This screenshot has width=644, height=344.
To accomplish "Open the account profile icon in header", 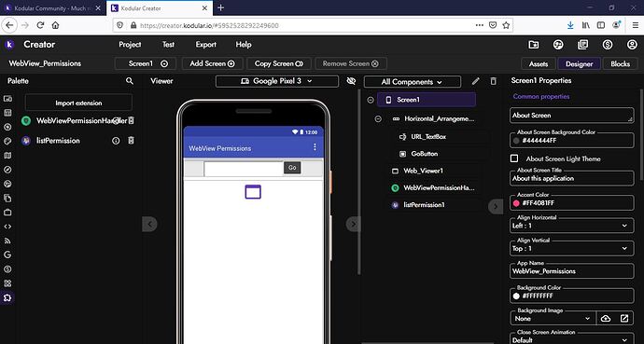I will (x=632, y=45).
